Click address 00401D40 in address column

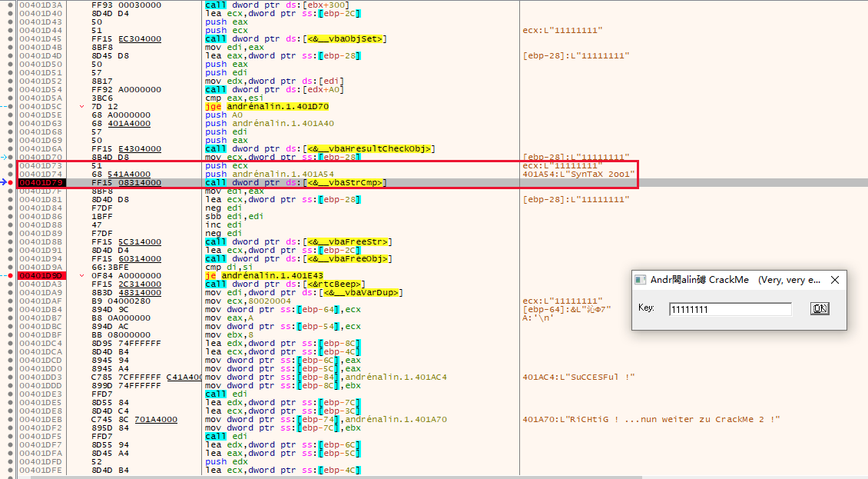coord(41,13)
